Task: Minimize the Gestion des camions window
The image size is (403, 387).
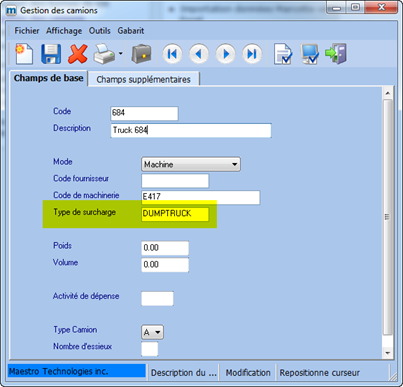Action: (x=337, y=7)
